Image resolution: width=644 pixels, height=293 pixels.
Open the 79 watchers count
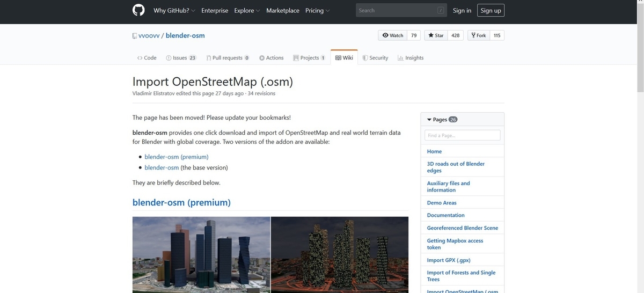point(414,35)
